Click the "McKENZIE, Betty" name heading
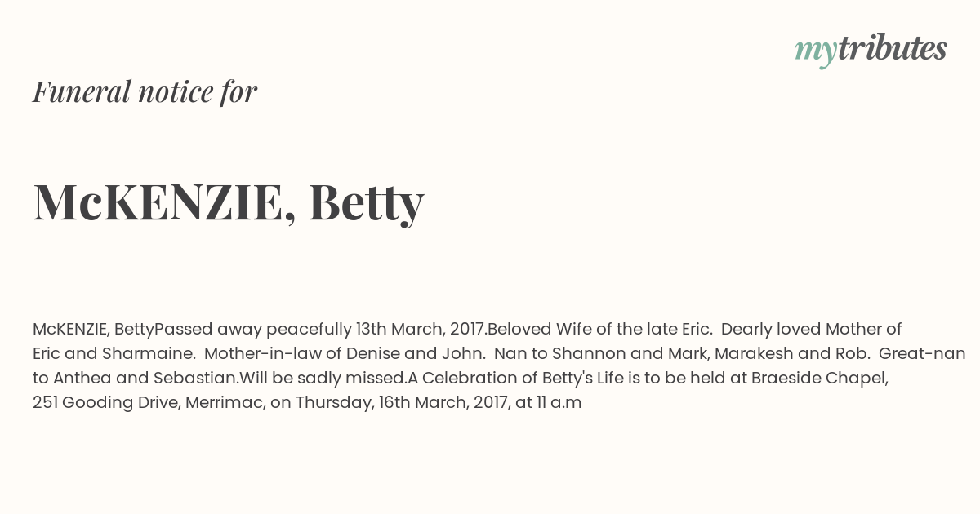 coord(229,202)
